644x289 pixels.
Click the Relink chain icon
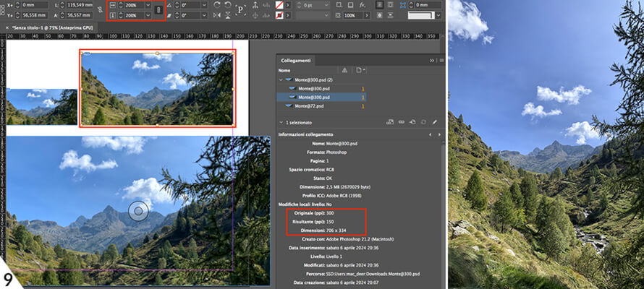pos(401,122)
